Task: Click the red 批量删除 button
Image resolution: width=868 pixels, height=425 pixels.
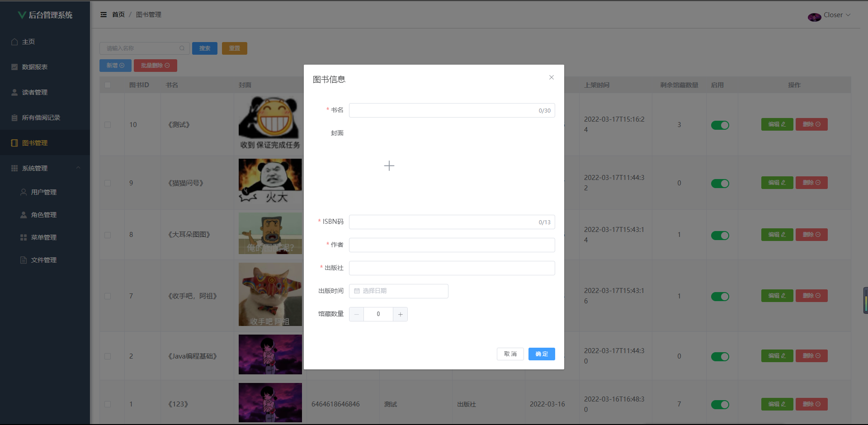Action: 156,66
